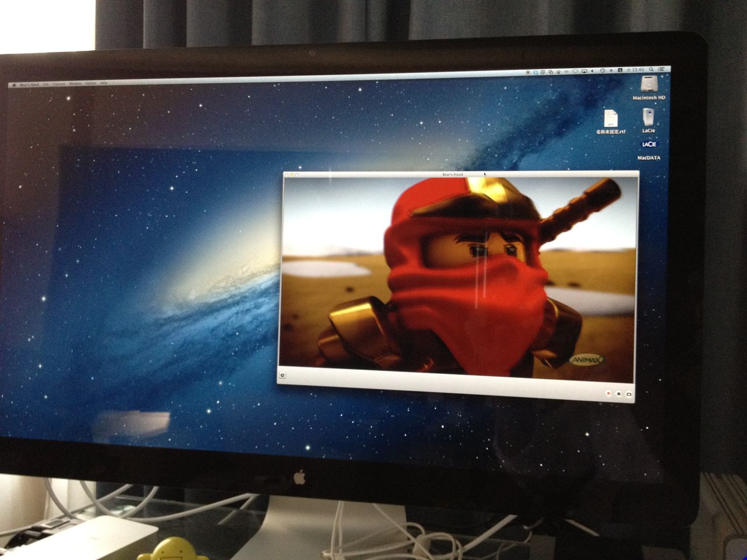Click the small button at the window's bottom-left corner
Image resolution: width=747 pixels, height=560 pixels.
click(x=282, y=375)
